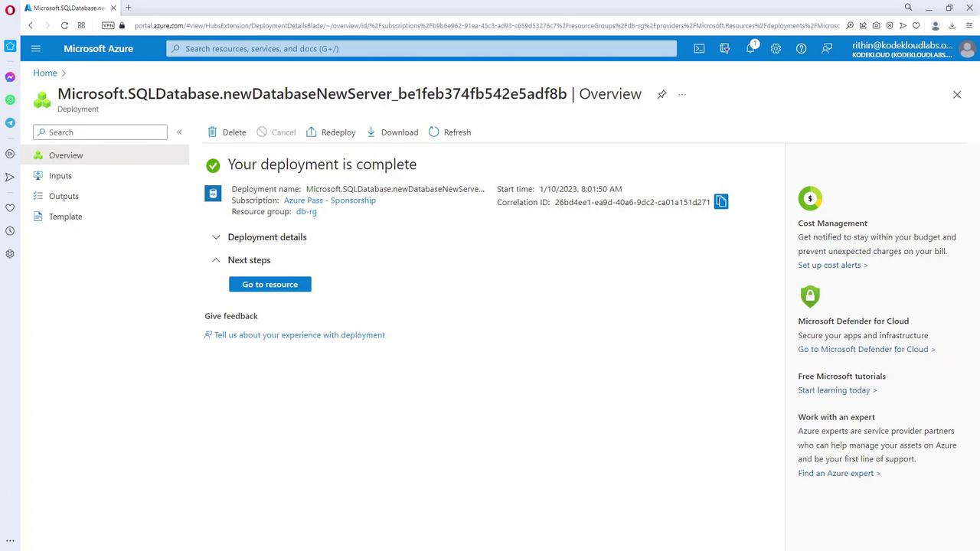The width and height of the screenshot is (980, 551).
Task: Launch Cloud Shell from the Azure header
Action: coord(699,48)
